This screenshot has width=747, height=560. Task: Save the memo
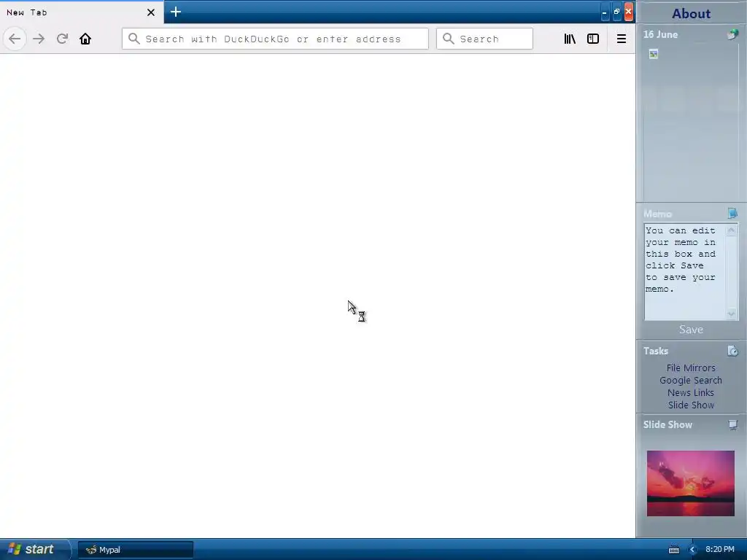pyautogui.click(x=691, y=330)
